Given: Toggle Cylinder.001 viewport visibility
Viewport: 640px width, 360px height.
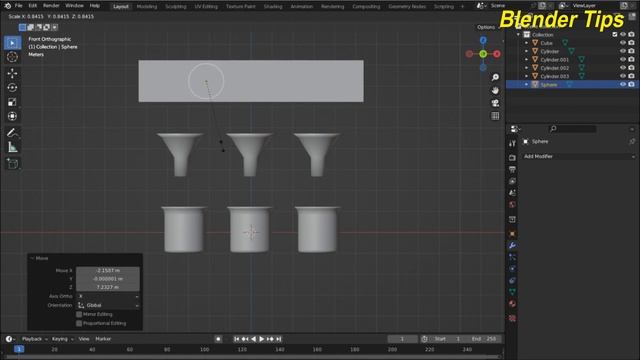Looking at the screenshot, I should tap(623, 60).
